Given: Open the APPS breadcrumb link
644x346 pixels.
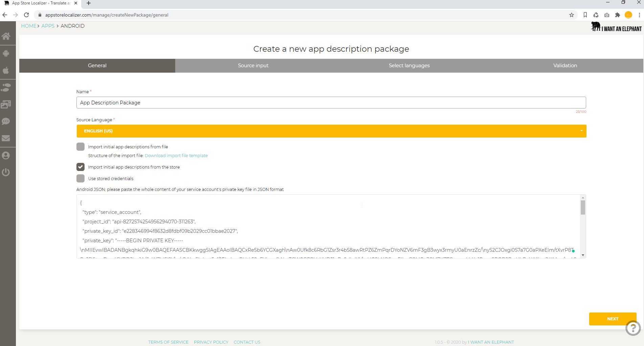Looking at the screenshot, I should 48,26.
